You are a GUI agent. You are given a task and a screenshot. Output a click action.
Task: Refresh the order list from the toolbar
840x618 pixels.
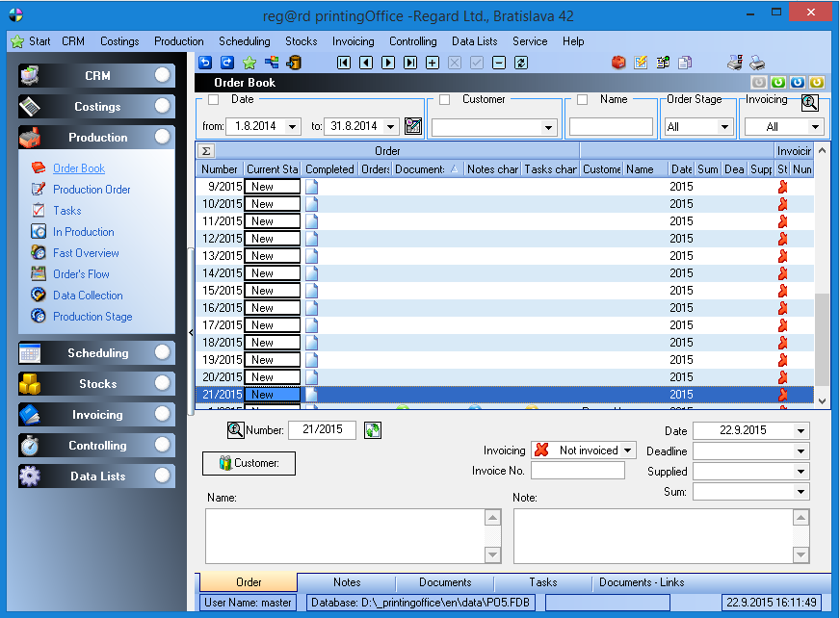coord(521,63)
